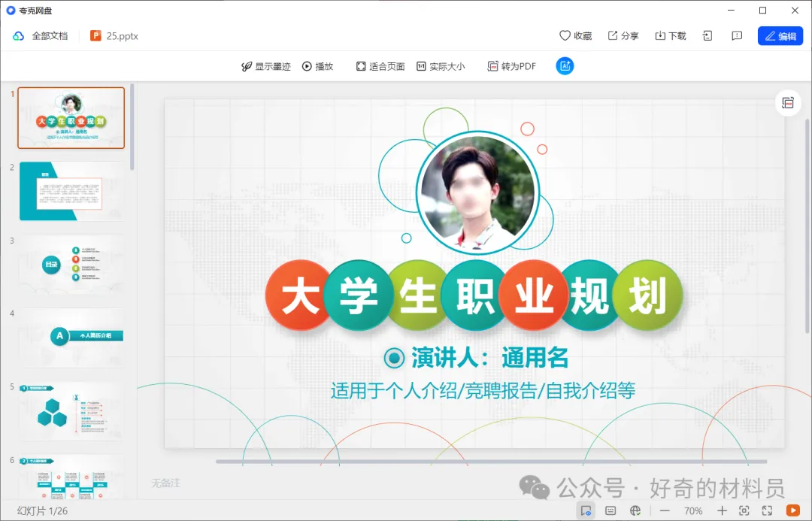812x521 pixels.
Task: Toggle 显示墨迹 ink display
Action: (266, 66)
